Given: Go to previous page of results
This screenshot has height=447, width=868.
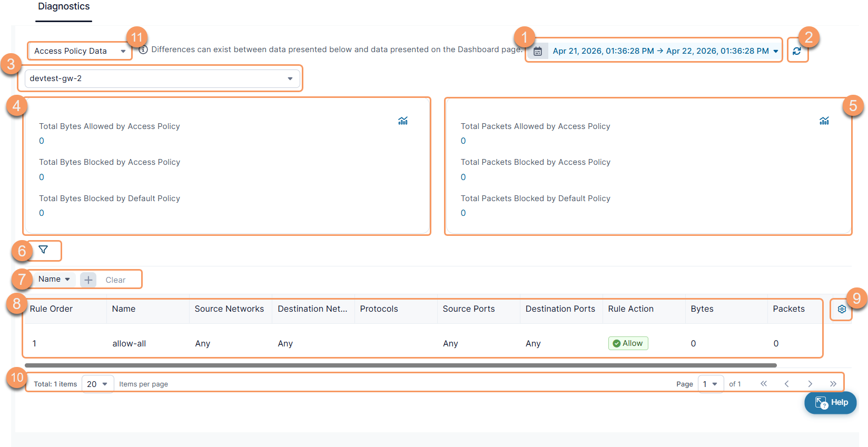Looking at the screenshot, I should (x=787, y=384).
